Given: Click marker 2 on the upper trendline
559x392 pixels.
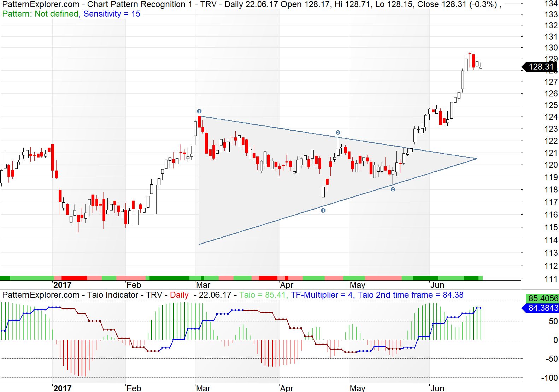Looking at the screenshot, I should point(338,132).
